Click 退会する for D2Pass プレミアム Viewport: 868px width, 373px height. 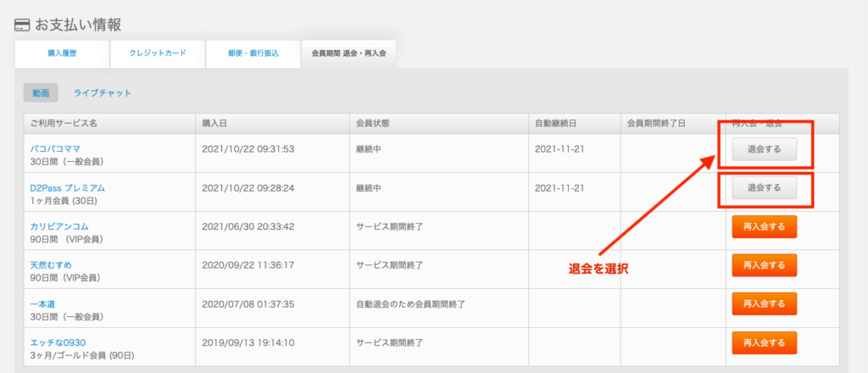764,187
